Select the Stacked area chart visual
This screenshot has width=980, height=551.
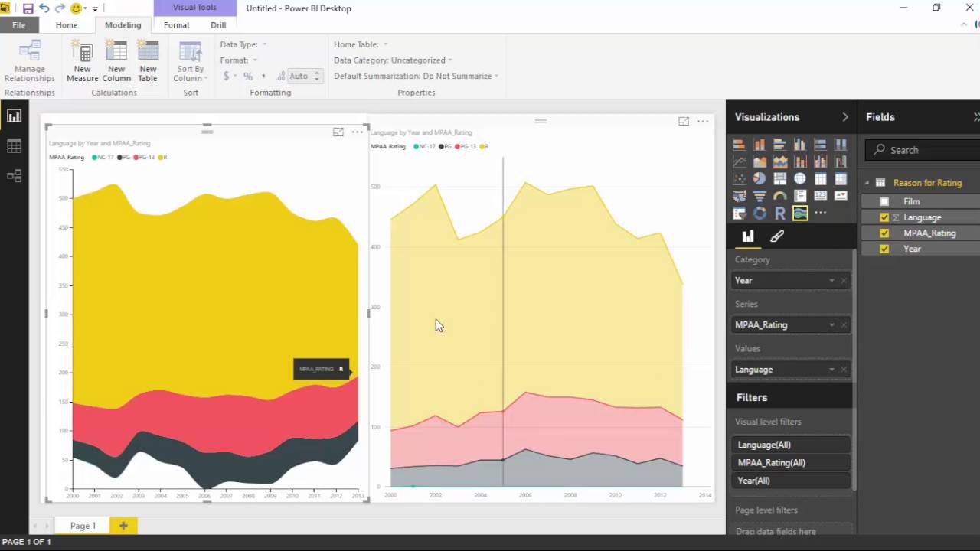[x=780, y=161]
